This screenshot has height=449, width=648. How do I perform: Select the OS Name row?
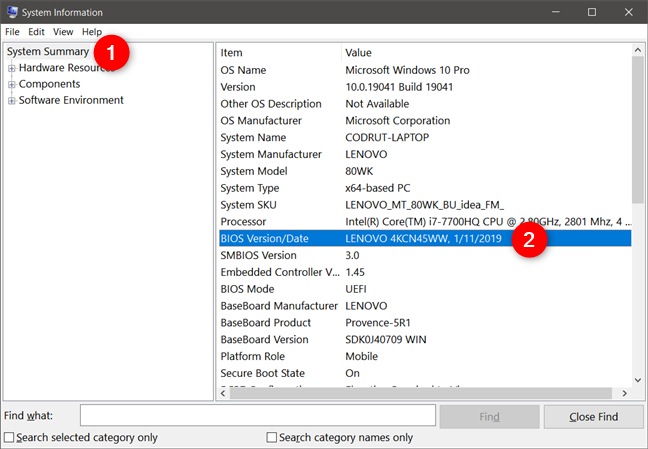click(425, 70)
